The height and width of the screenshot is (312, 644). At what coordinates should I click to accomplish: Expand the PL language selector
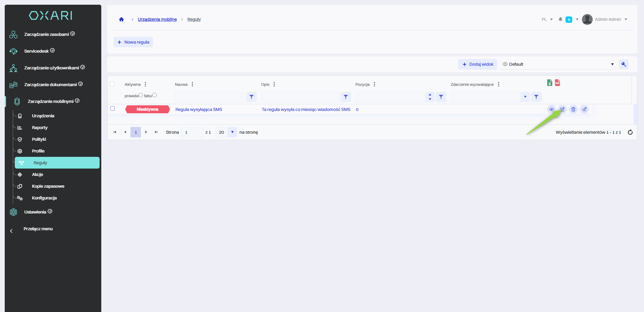pos(547,19)
